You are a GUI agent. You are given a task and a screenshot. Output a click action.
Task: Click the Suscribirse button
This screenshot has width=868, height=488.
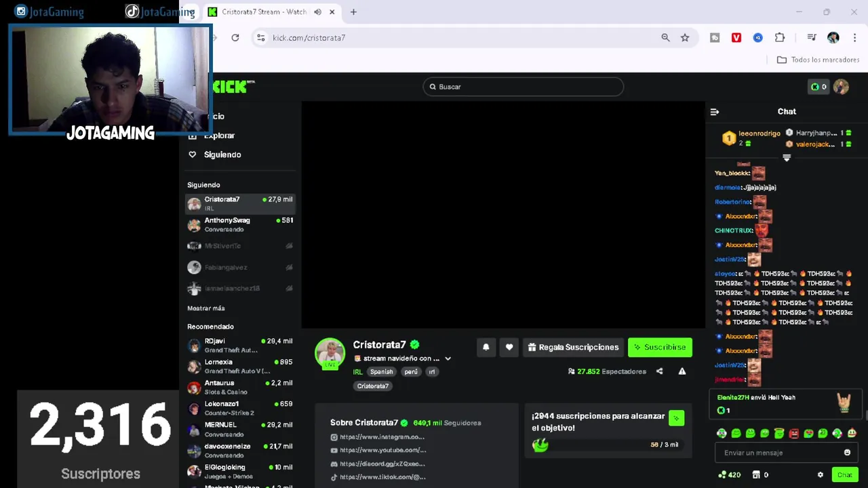tap(660, 347)
